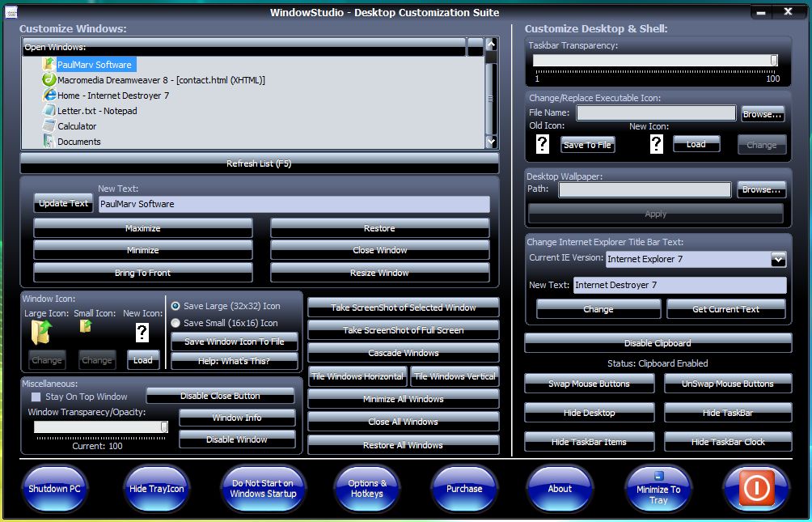Enable Stay On Top Window checkbox
812x522 pixels.
(36, 397)
